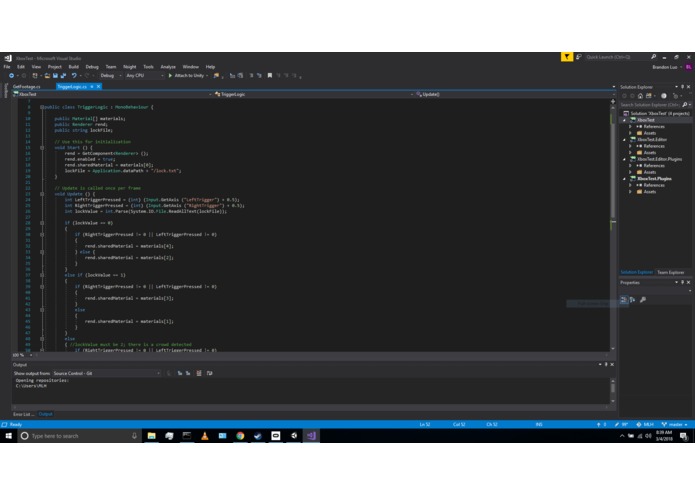The image size is (695, 494).
Task: Click the feedback icon beside Quick Launch
Action: tap(578, 57)
